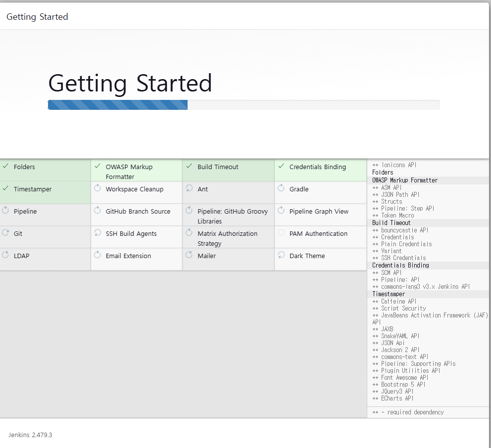This screenshot has width=491, height=448.
Task: Click the checkmark icon beside OWASP Markup Formatter
Action: point(98,166)
